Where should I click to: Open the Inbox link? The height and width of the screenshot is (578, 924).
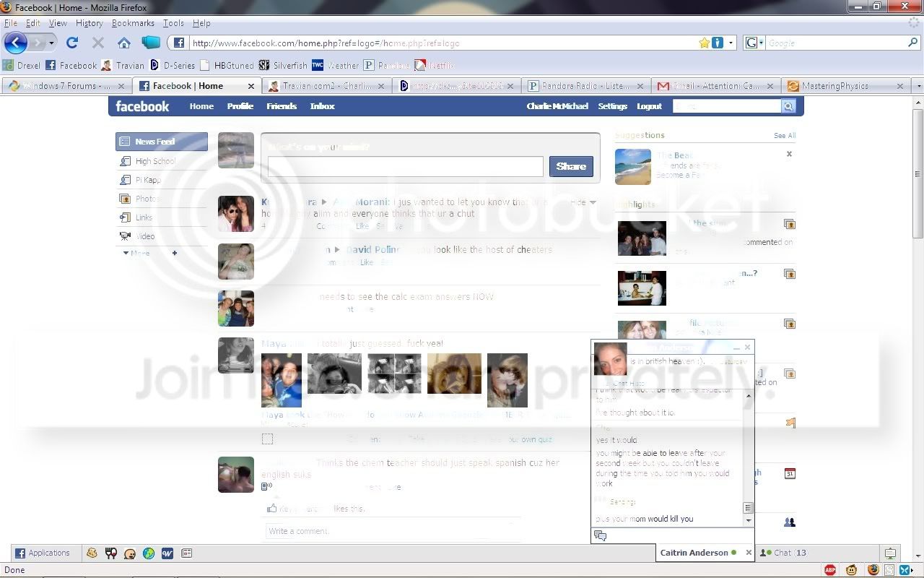click(323, 106)
